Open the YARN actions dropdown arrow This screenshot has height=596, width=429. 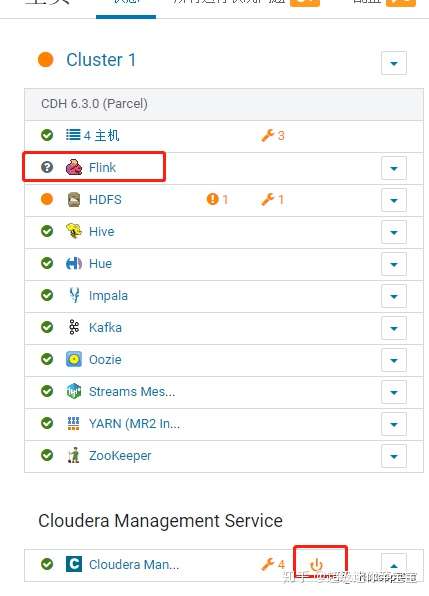pos(394,424)
